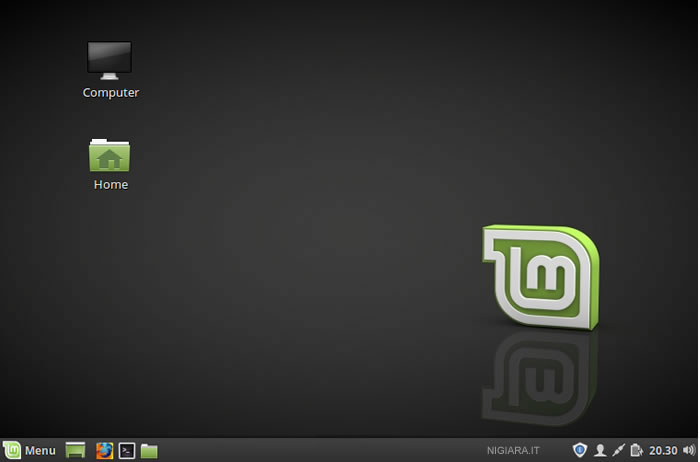Click the Linux Mint logo on the wallpaper

pos(540,277)
